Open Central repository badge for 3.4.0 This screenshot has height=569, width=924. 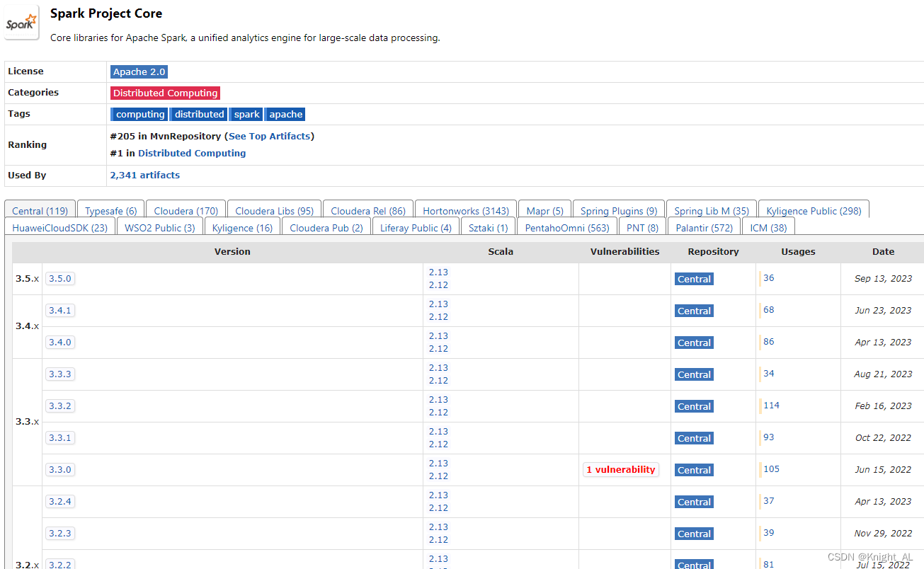click(694, 343)
